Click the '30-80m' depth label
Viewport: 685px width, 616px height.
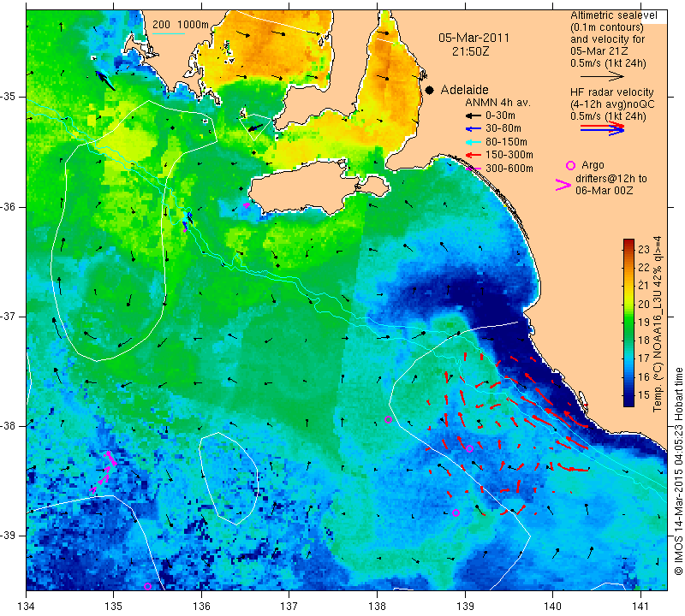point(503,129)
